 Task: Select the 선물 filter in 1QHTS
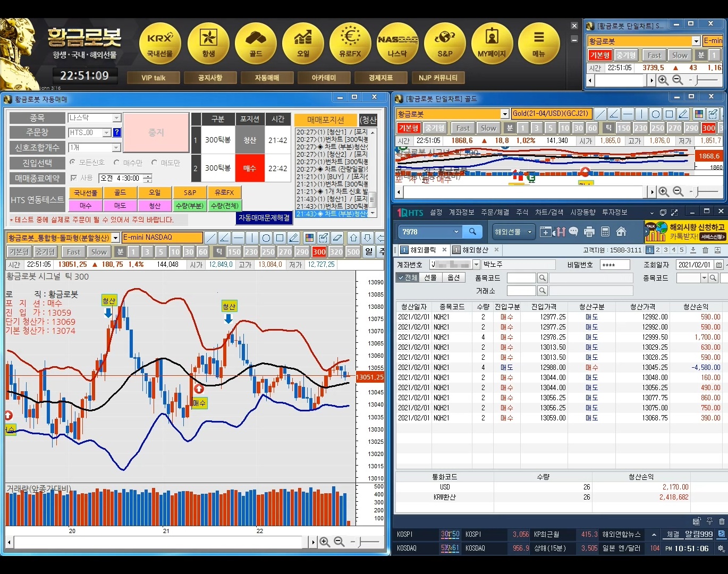(430, 277)
